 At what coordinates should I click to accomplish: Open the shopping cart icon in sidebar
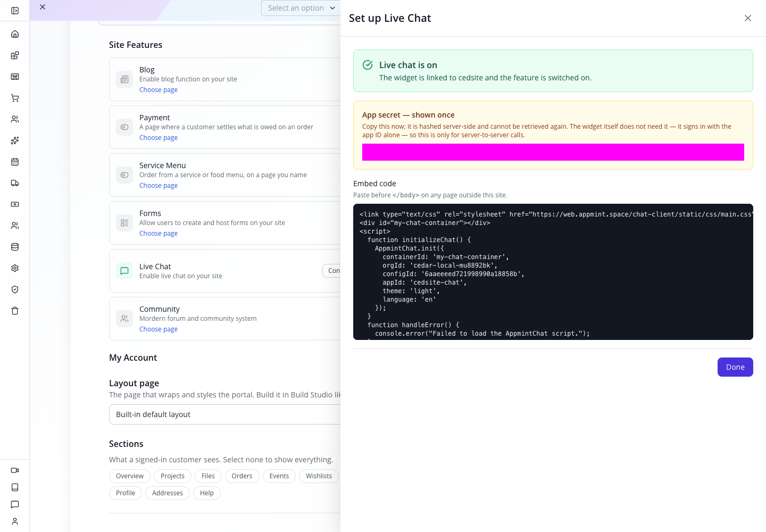(x=15, y=98)
